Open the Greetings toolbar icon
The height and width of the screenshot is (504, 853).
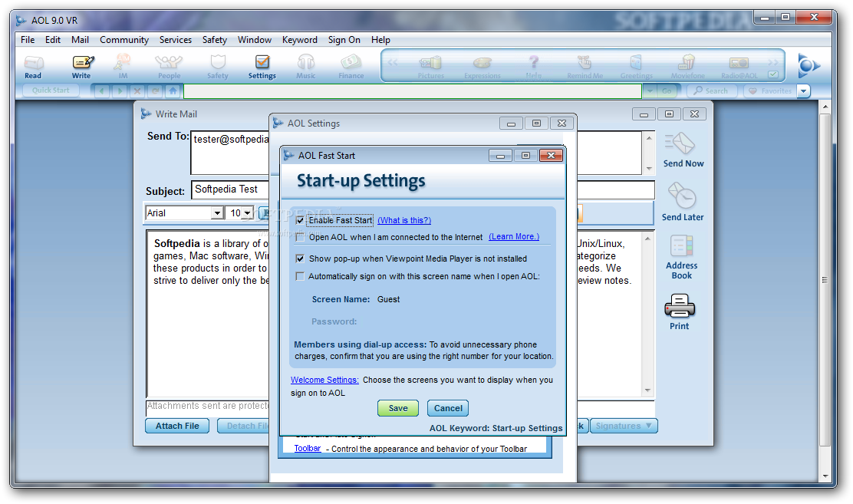click(637, 68)
